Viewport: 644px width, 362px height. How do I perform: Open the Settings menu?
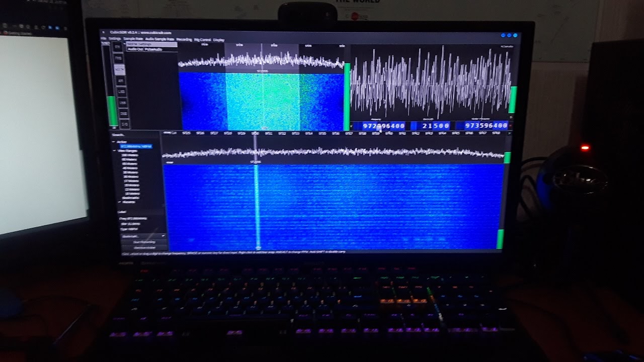[x=115, y=39]
